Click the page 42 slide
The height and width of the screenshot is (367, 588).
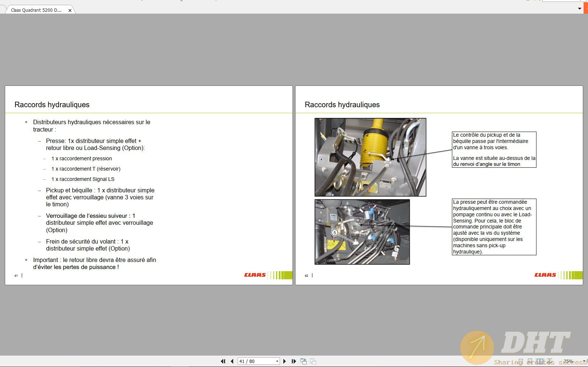point(439,185)
